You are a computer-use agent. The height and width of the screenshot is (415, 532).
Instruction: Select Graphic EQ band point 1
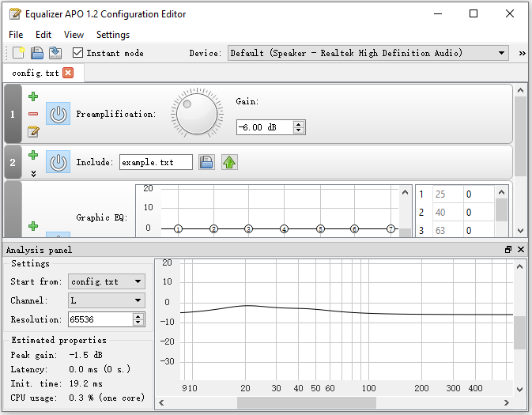[178, 229]
